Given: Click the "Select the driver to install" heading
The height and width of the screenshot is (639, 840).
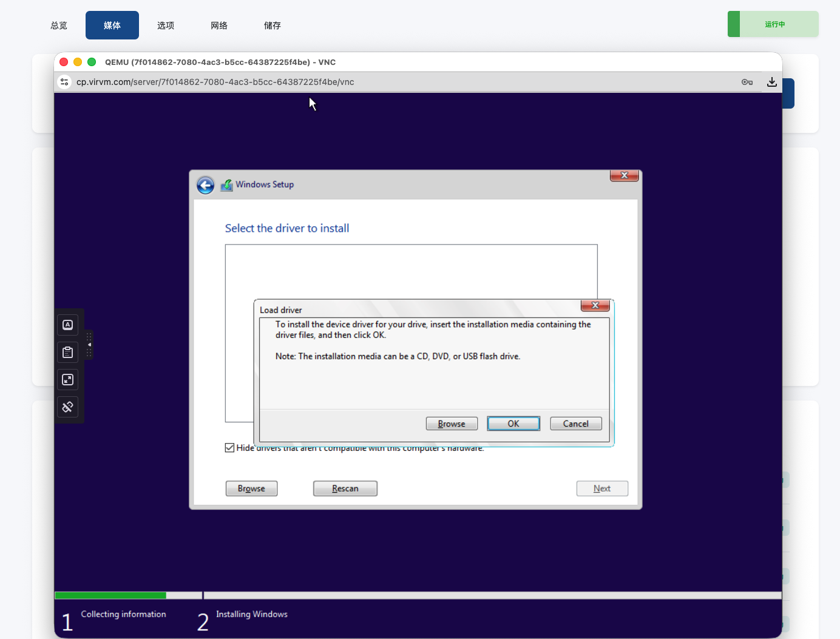Looking at the screenshot, I should pyautogui.click(x=287, y=228).
